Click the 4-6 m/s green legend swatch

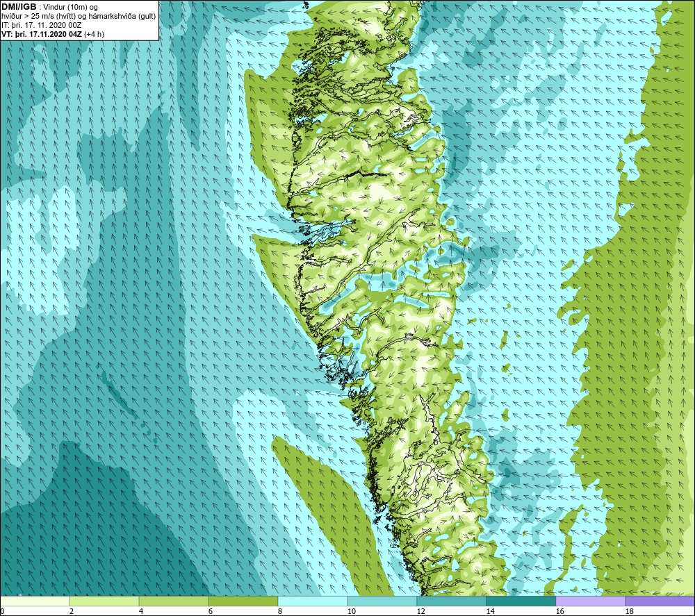pos(174,601)
